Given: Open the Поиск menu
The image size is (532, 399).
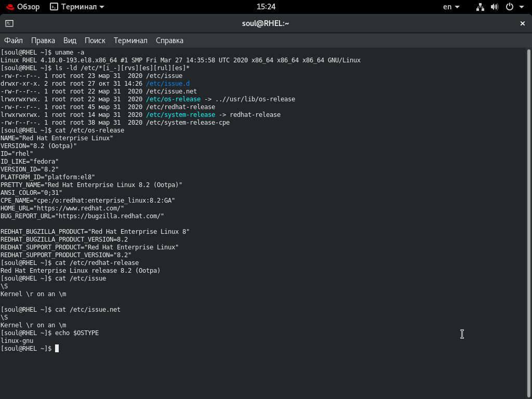Looking at the screenshot, I should (95, 41).
